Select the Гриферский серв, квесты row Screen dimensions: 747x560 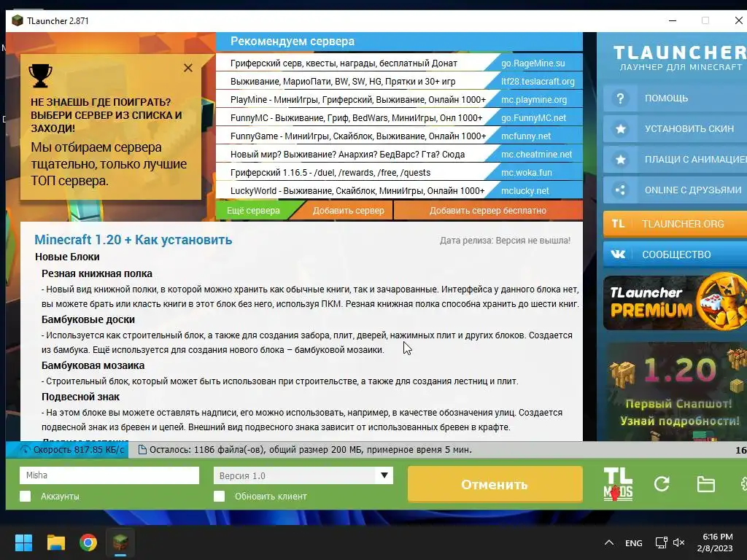pyautogui.click(x=399, y=63)
